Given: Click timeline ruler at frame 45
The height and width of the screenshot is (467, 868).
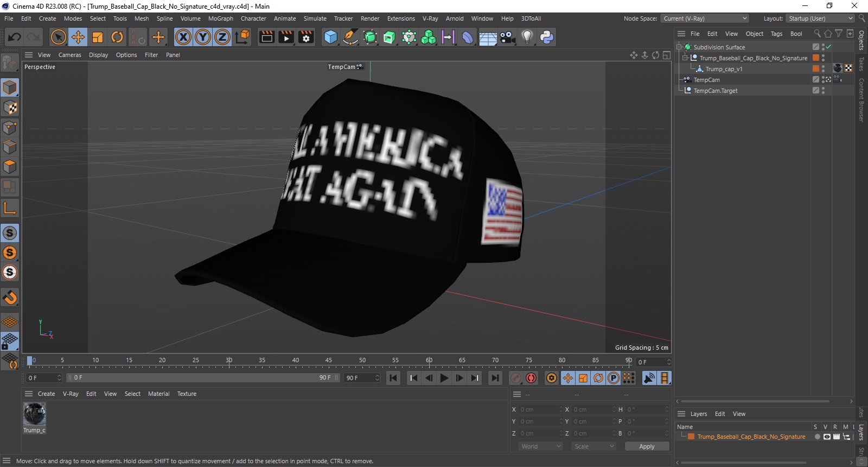Looking at the screenshot, I should coord(329,361).
